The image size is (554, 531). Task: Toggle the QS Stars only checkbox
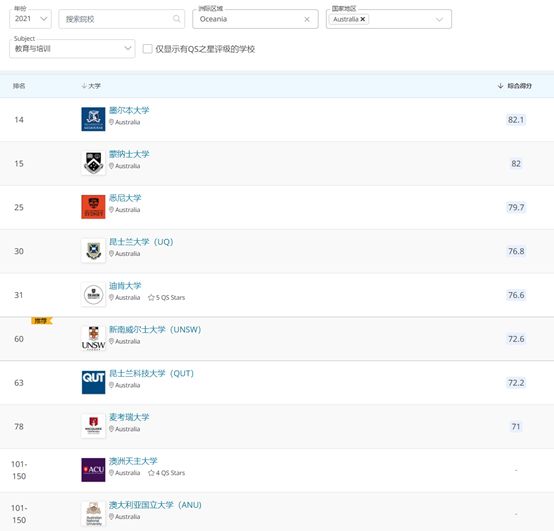click(147, 49)
